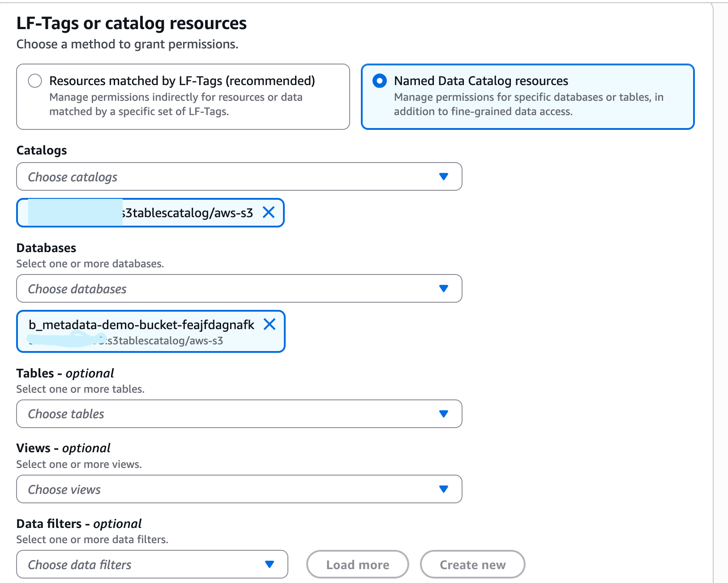Select the s3tablescatalog/aws-s3 catalog token
Viewport: 728px width, 583px height.
pyautogui.click(x=188, y=213)
